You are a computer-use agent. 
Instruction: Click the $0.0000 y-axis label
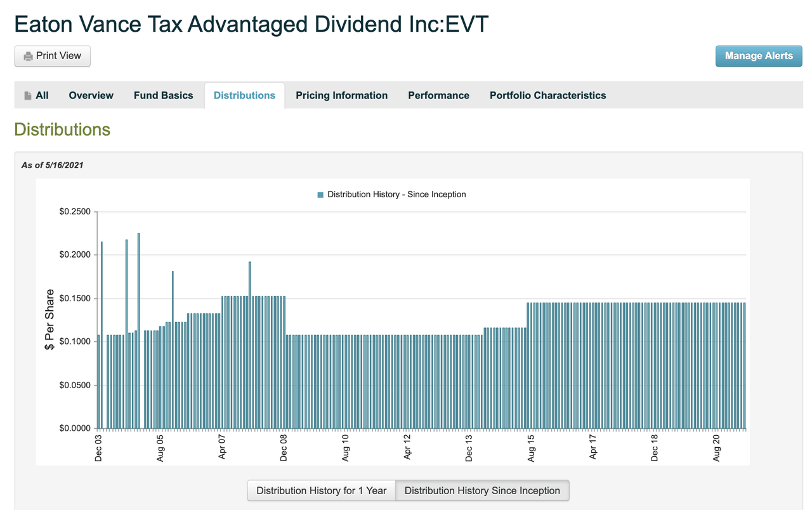75,428
